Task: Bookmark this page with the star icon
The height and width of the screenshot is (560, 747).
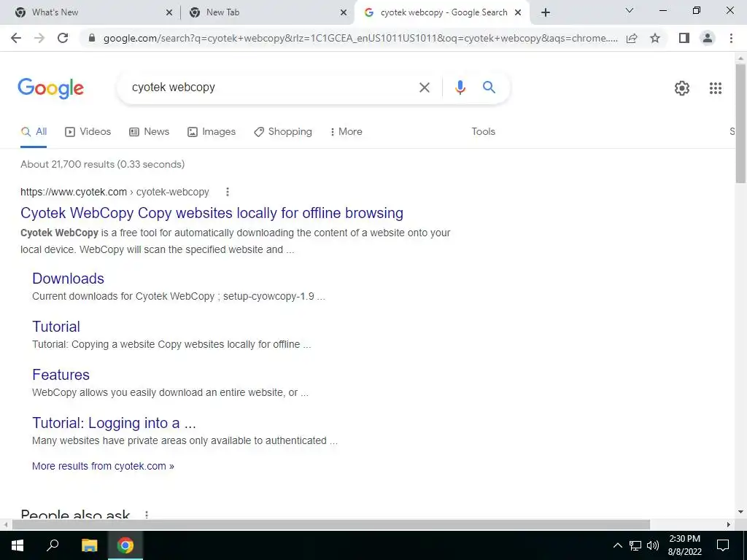Action: (x=655, y=38)
